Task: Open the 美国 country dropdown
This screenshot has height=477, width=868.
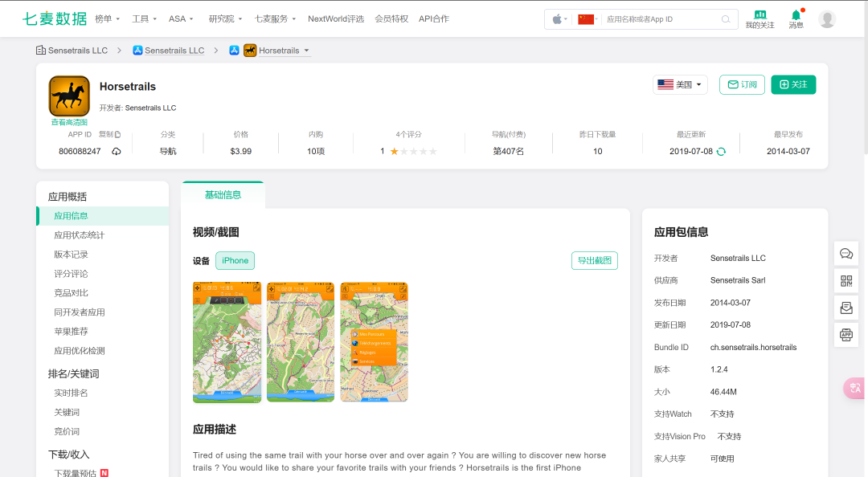Action: 681,84
